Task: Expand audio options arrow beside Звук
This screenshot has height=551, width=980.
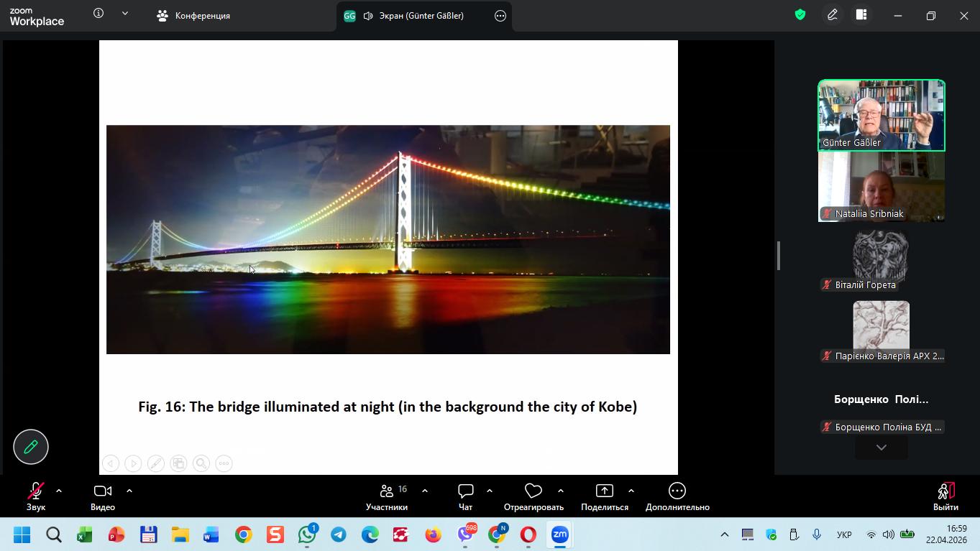Action: (x=59, y=491)
